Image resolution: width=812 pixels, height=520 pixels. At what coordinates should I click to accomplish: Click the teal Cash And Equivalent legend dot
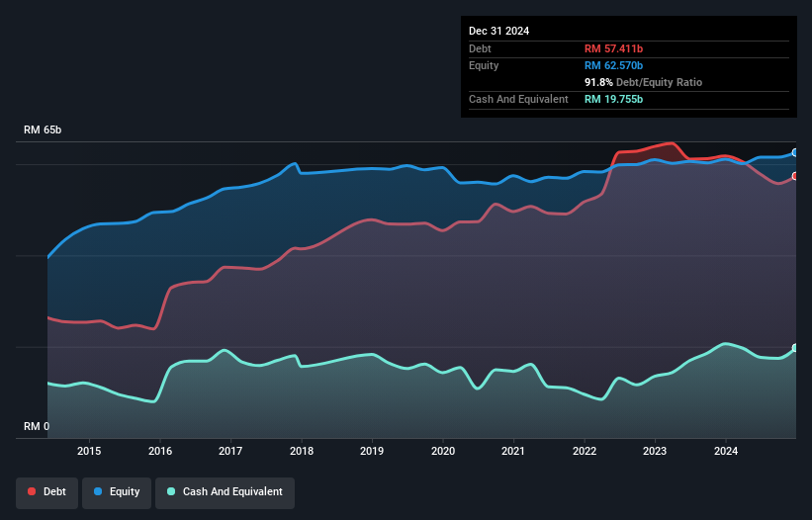(171, 491)
